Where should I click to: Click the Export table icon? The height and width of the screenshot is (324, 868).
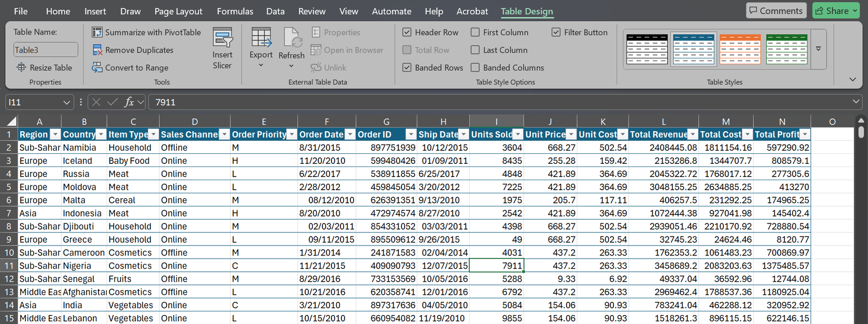point(261,37)
